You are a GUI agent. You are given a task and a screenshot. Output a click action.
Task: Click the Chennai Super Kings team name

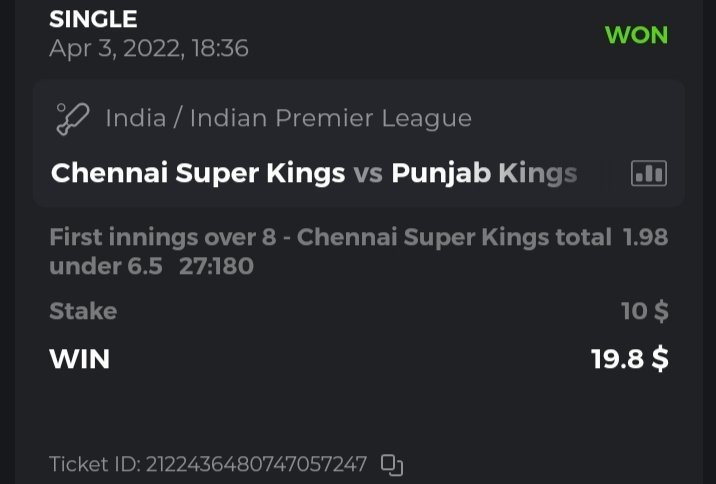coord(198,173)
